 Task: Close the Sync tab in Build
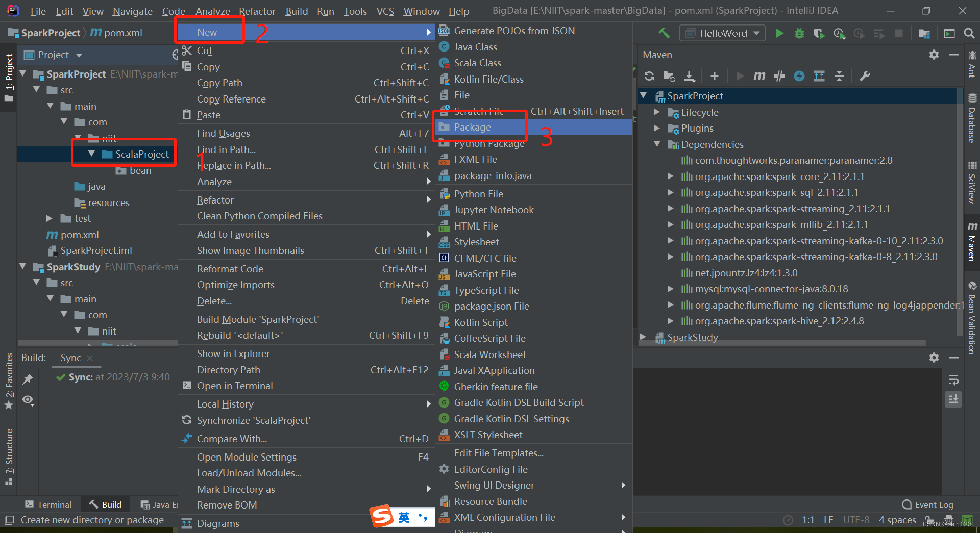click(x=90, y=358)
